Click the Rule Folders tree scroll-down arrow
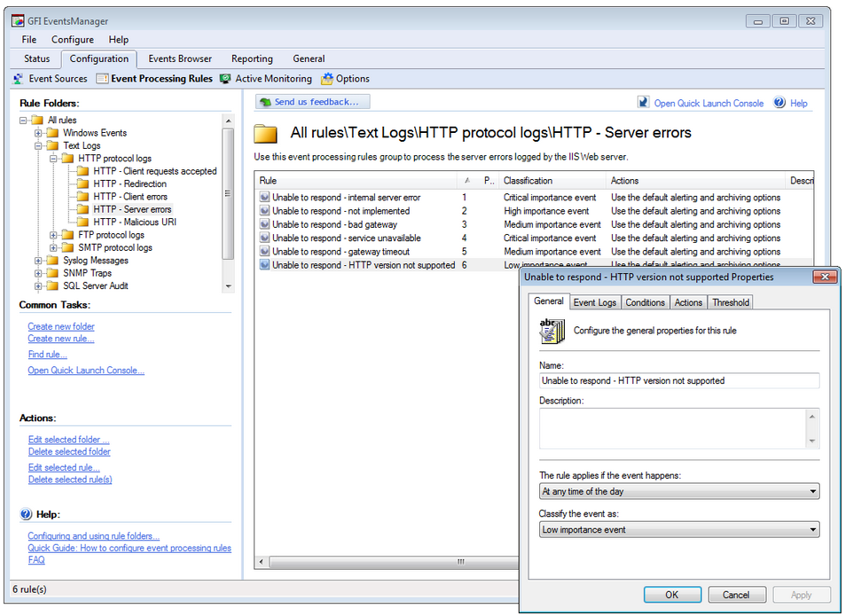The image size is (845, 616). coord(229,286)
